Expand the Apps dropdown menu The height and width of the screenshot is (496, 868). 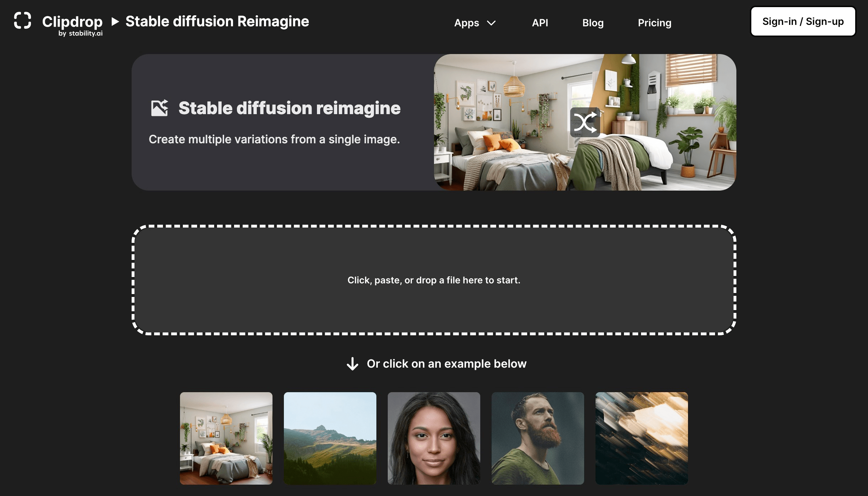475,23
